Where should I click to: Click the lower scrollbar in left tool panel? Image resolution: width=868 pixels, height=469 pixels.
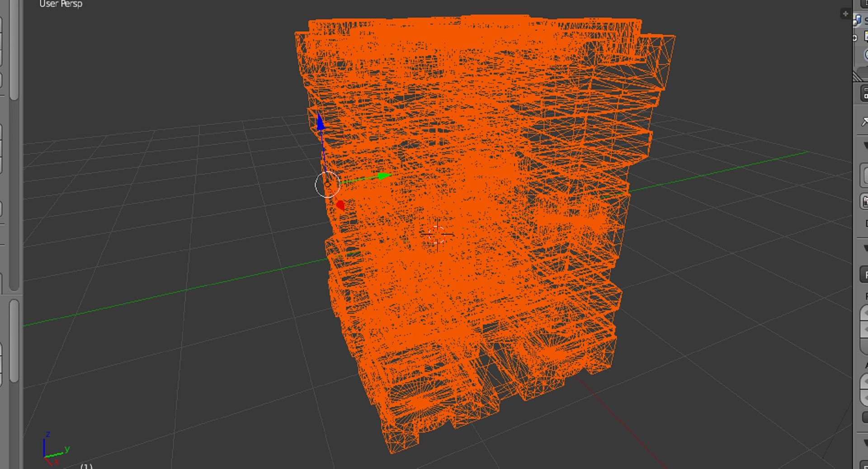(14, 341)
